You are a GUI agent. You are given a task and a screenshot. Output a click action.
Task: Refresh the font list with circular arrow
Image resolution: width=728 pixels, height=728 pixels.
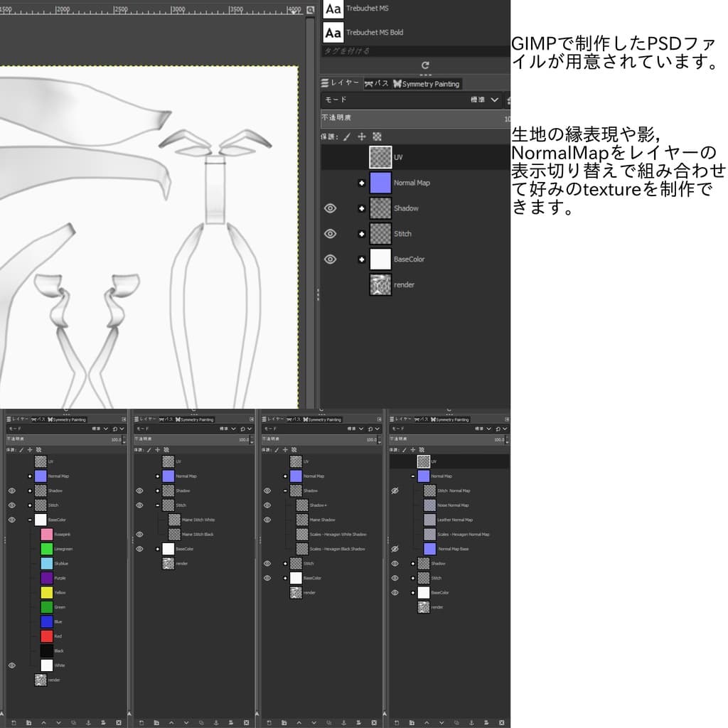(424, 65)
